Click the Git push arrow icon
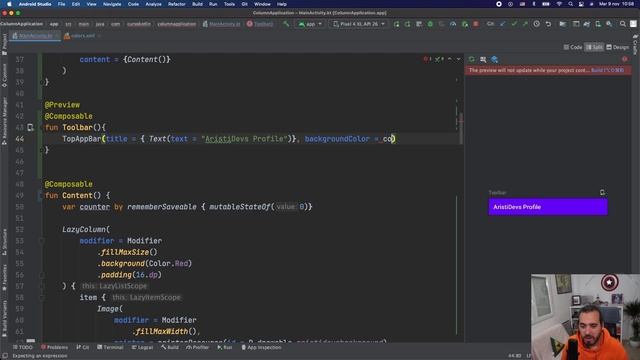 pos(525,24)
